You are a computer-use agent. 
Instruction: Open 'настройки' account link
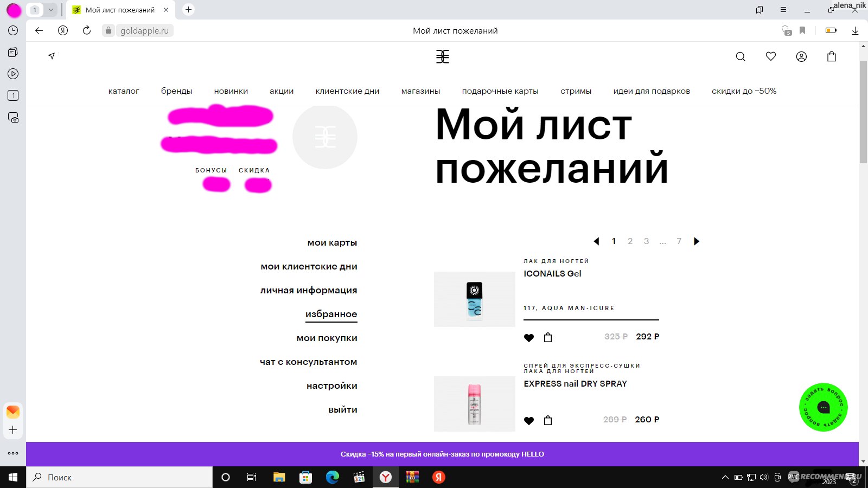[x=331, y=386]
